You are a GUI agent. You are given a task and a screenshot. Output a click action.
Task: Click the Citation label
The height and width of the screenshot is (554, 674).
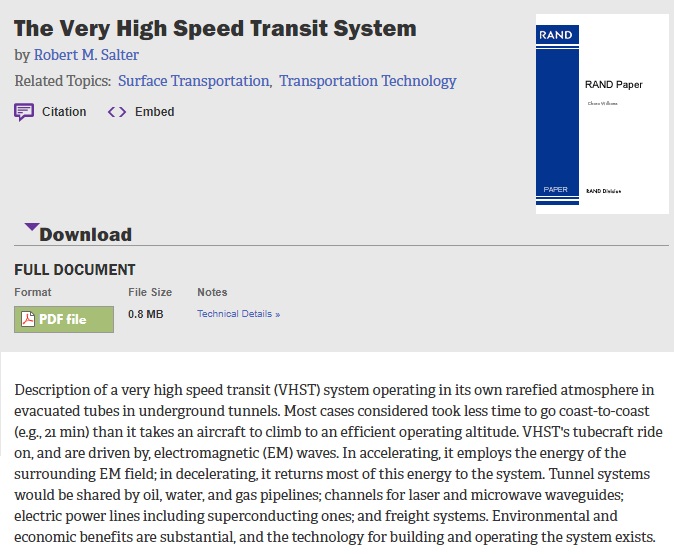click(64, 112)
